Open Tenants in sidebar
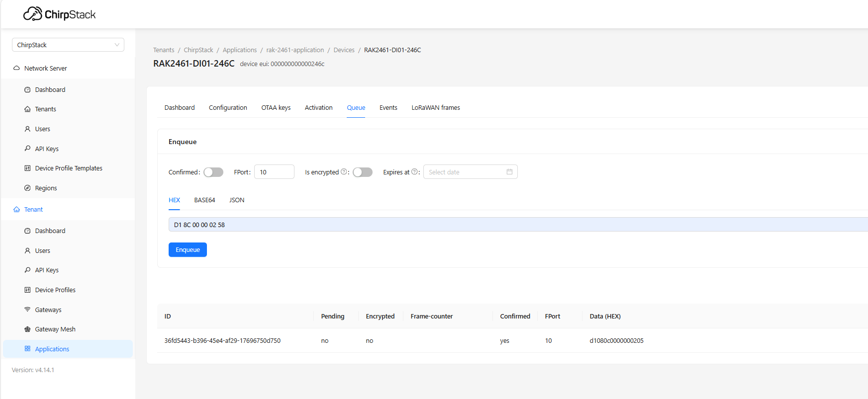The width and height of the screenshot is (868, 399). (x=68, y=109)
